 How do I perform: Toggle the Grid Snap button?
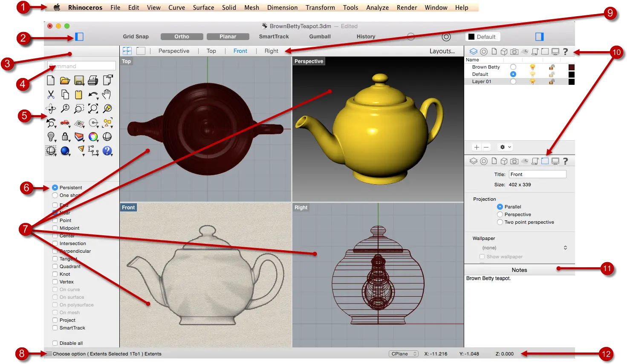(x=136, y=37)
